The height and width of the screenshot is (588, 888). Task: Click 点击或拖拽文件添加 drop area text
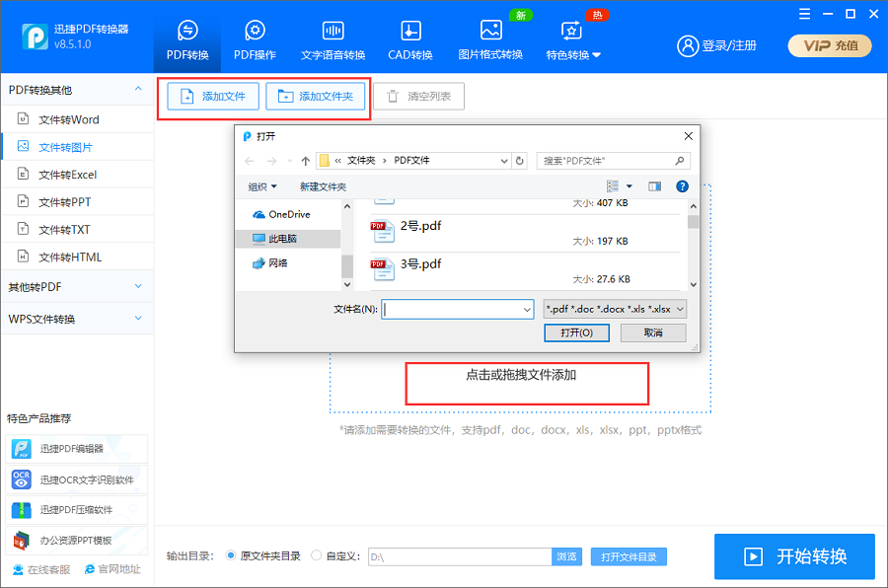(x=521, y=375)
